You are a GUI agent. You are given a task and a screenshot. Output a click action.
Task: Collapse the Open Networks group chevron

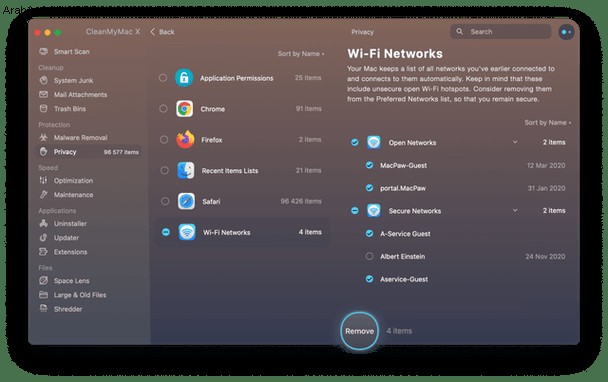coord(515,142)
